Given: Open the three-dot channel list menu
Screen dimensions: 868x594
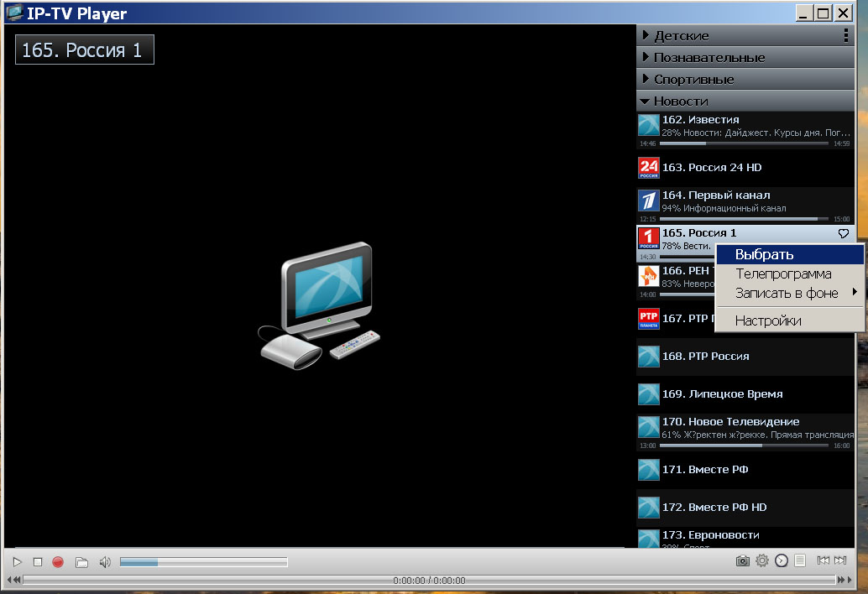Looking at the screenshot, I should pyautogui.click(x=846, y=35).
